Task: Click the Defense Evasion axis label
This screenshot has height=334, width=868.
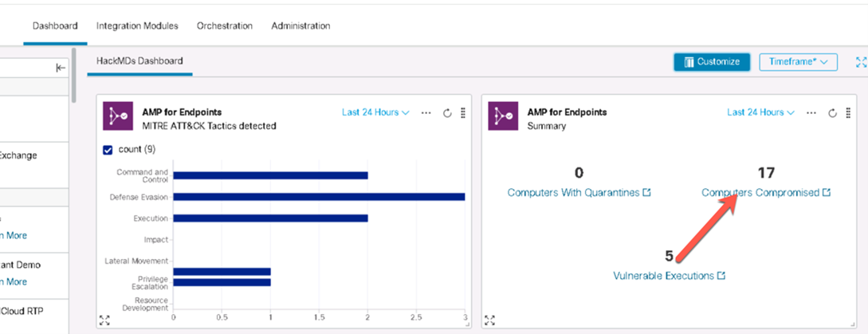Action: [139, 197]
